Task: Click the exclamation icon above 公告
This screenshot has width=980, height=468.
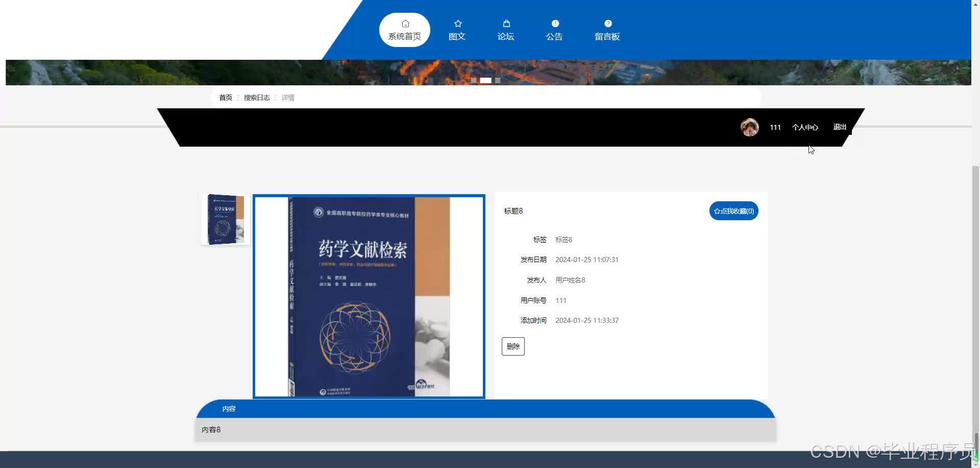Action: click(x=555, y=24)
